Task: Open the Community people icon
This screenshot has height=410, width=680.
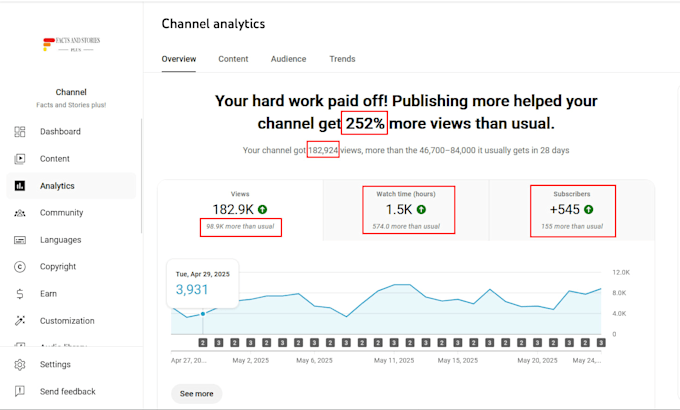Action: click(20, 213)
